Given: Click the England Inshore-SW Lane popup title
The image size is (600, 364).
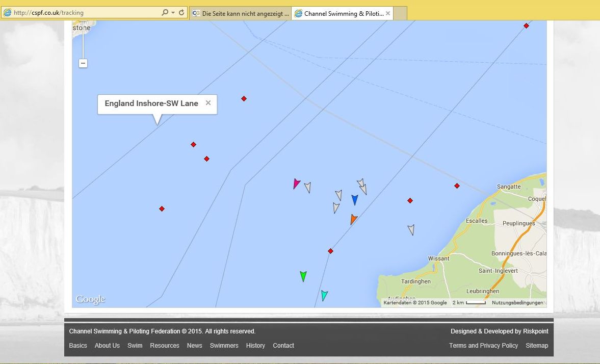Looking at the screenshot, I should [151, 103].
